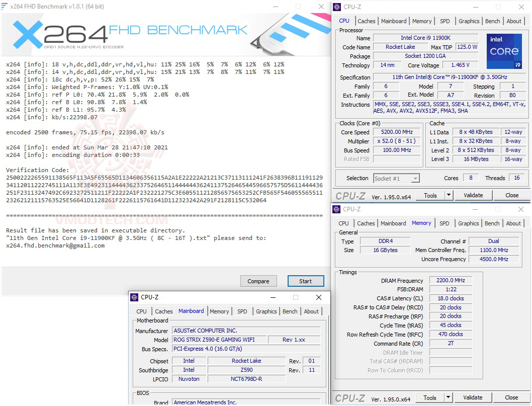Click the Core Speed value 5200.00 MHz

pos(397,132)
